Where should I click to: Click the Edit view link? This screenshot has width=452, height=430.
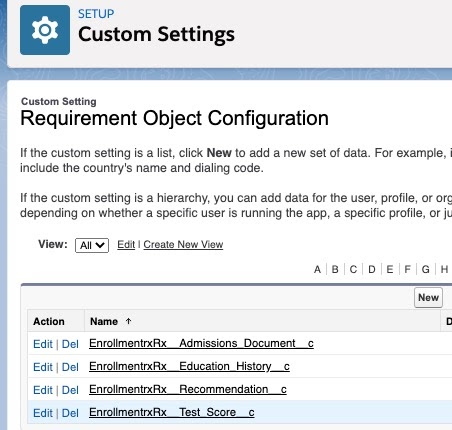pyautogui.click(x=126, y=244)
